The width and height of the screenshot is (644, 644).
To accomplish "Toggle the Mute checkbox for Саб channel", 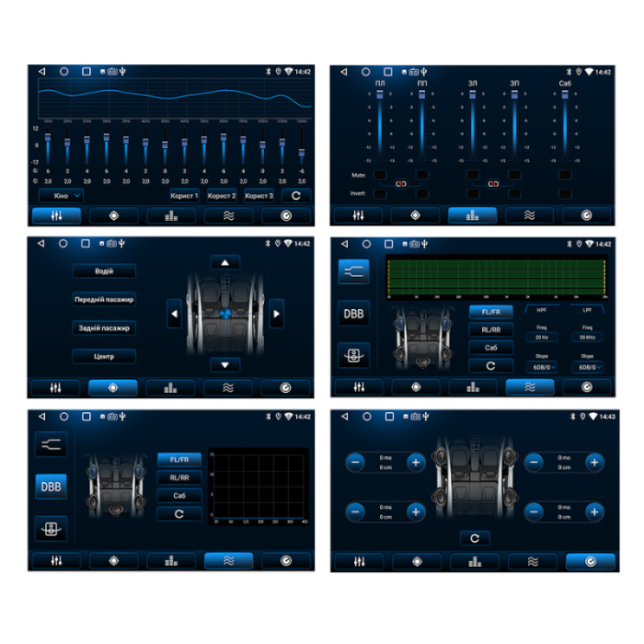I will pos(565,174).
